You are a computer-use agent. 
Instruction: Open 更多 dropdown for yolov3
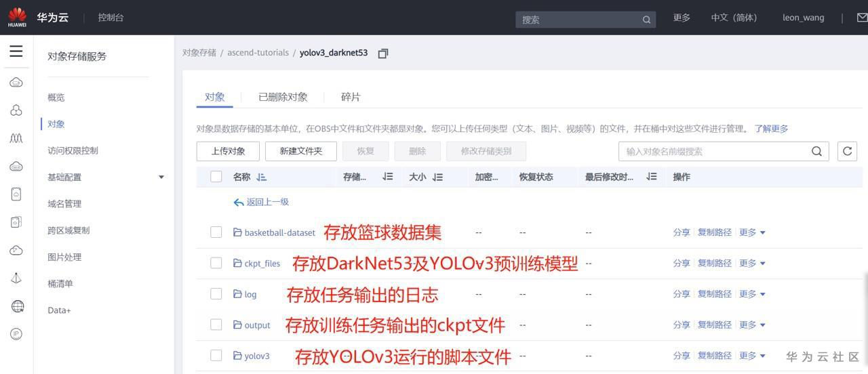(x=752, y=356)
